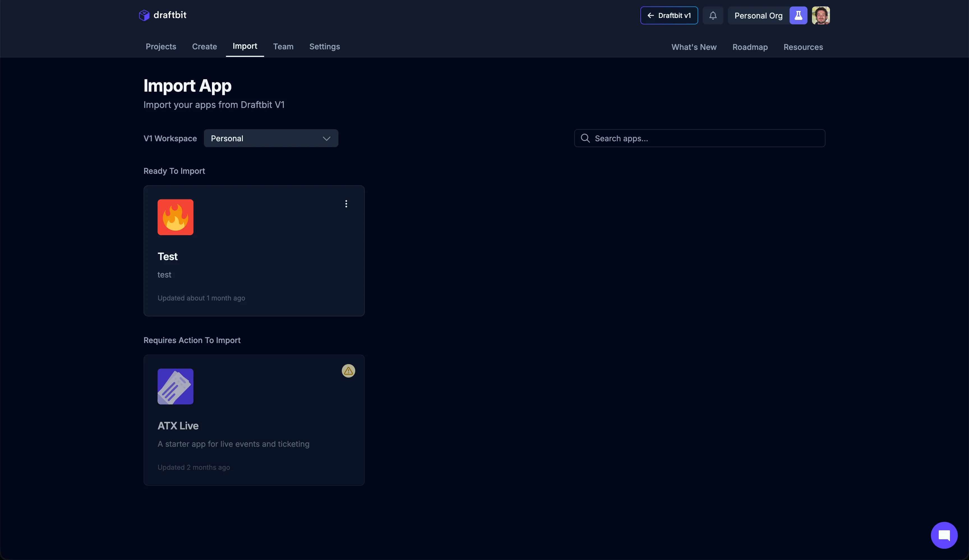Click the ATX Live ticket app icon
This screenshot has height=560, width=969.
coord(175,386)
